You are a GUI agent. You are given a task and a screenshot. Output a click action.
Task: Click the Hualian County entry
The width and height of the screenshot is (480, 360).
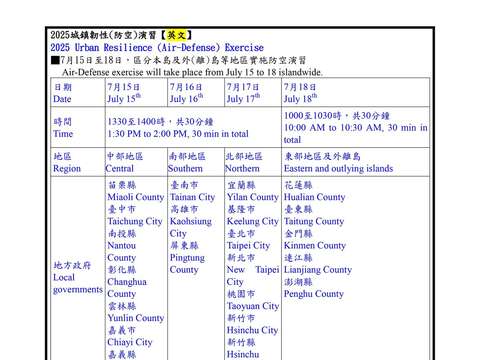tap(314, 197)
